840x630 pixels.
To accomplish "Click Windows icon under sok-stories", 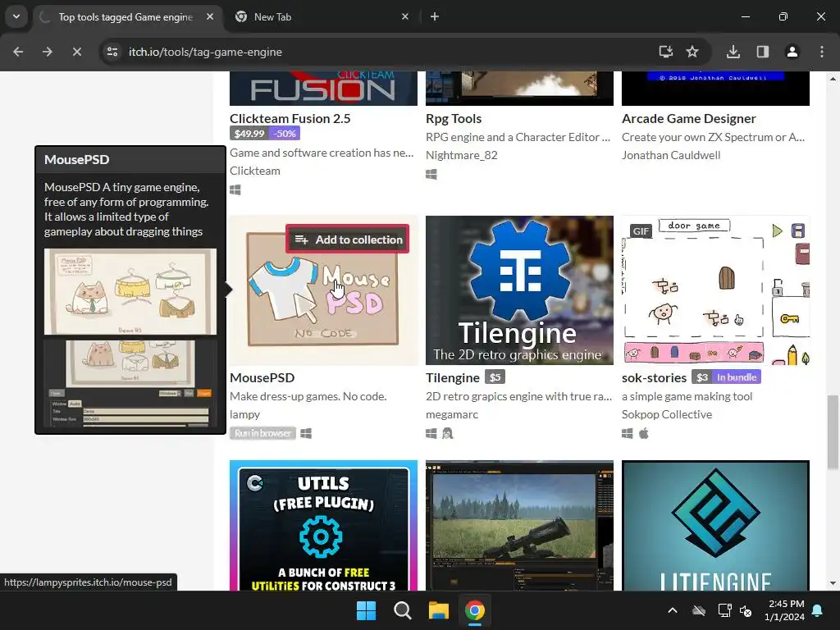I will (628, 433).
